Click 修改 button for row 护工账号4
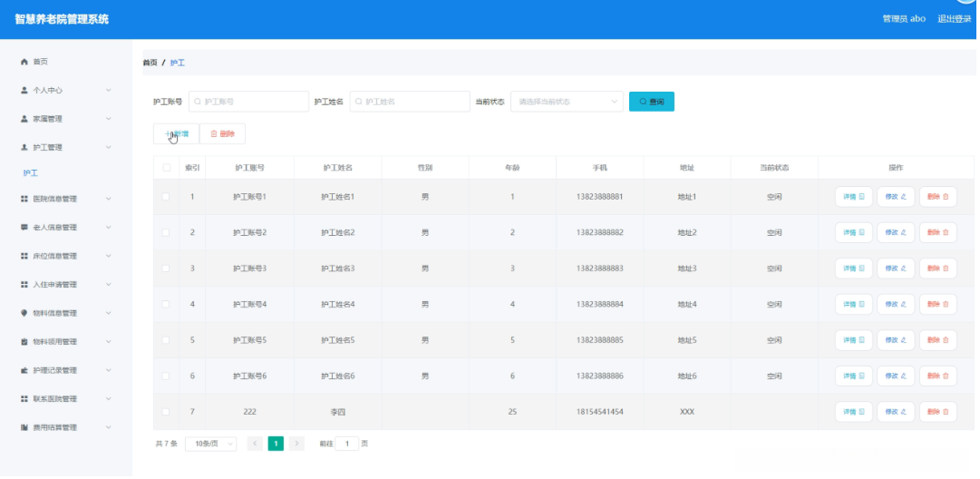 [x=896, y=305]
